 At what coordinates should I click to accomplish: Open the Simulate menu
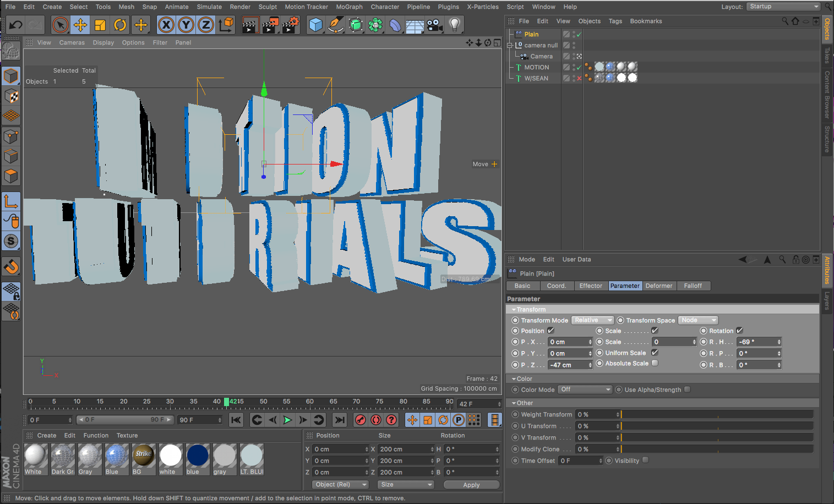coord(209,7)
